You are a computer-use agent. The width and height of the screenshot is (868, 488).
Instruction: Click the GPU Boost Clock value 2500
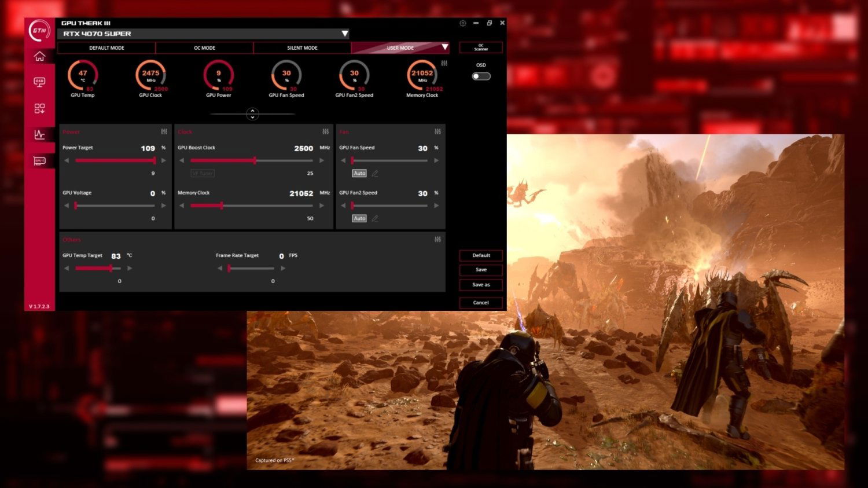[x=304, y=148]
